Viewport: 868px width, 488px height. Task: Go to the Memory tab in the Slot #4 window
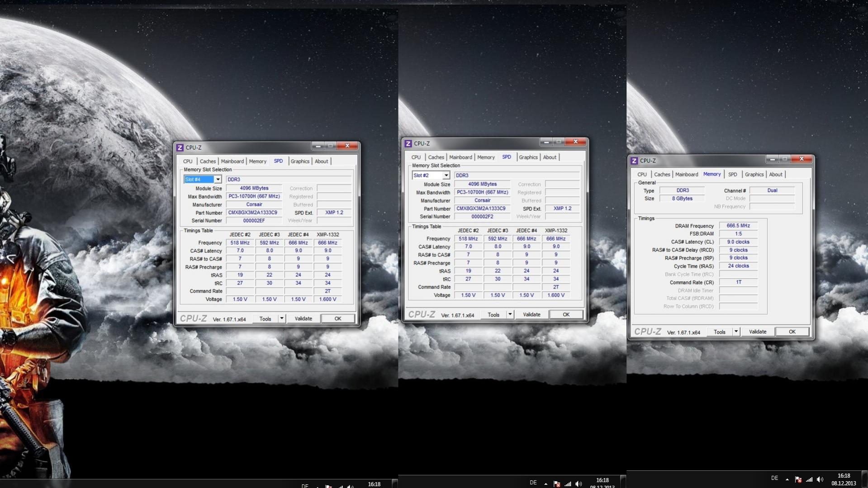257,161
